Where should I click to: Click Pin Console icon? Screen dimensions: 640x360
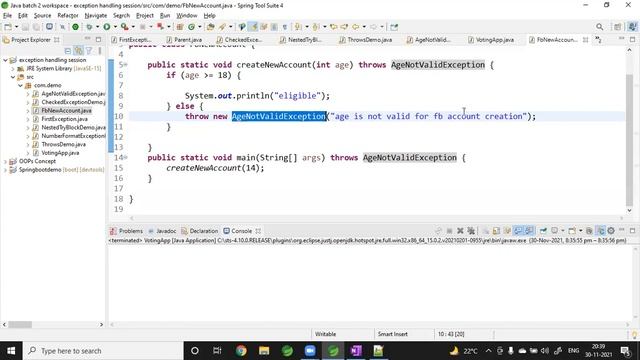pyautogui.click(x=543, y=231)
